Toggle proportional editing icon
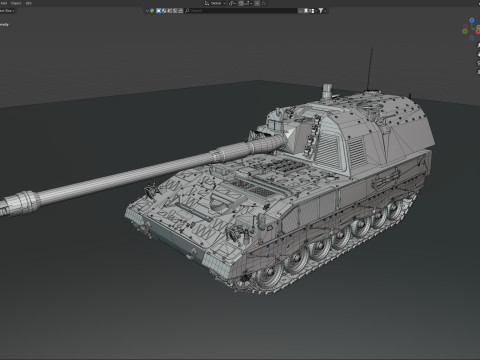The height and width of the screenshot is (360, 480). coord(257,3)
